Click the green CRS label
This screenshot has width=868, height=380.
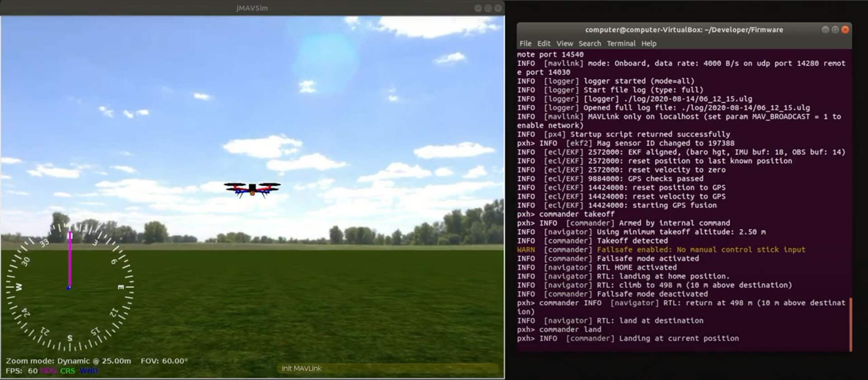pyautogui.click(x=67, y=371)
